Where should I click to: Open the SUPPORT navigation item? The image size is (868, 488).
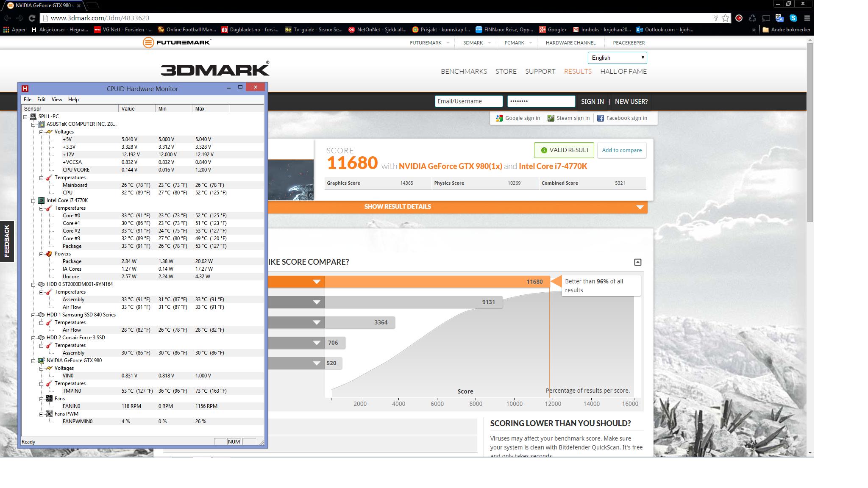540,72
